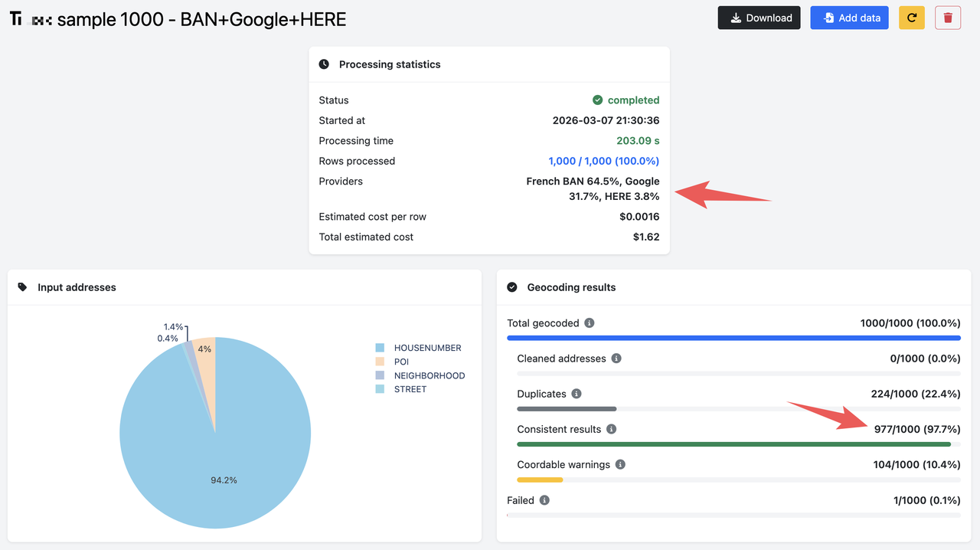980x550 pixels.
Task: Click the checkmark icon beside Geocoding results
Action: coord(511,287)
